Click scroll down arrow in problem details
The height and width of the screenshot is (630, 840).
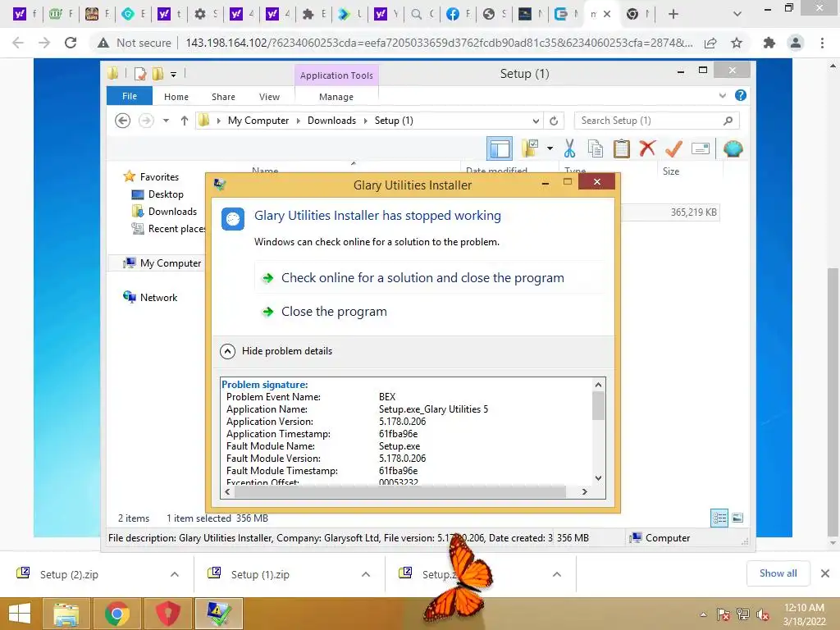(598, 478)
